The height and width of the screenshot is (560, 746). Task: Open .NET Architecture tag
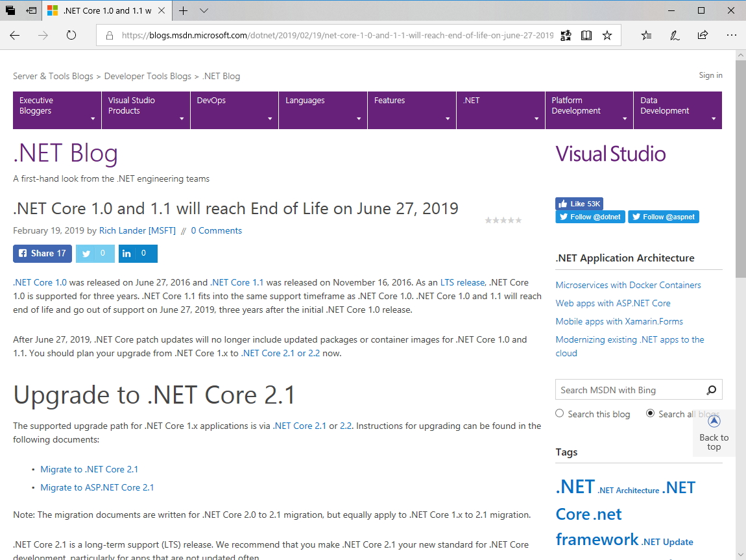[629, 491]
